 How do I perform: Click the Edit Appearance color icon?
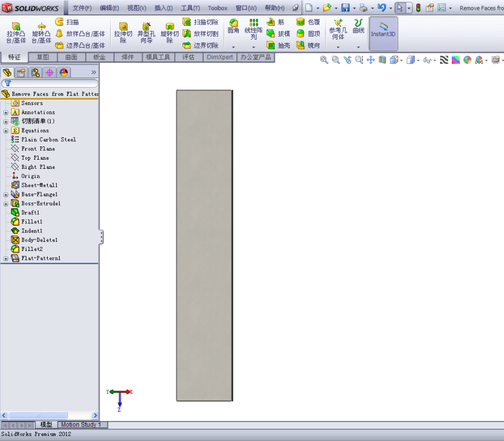pyautogui.click(x=467, y=60)
